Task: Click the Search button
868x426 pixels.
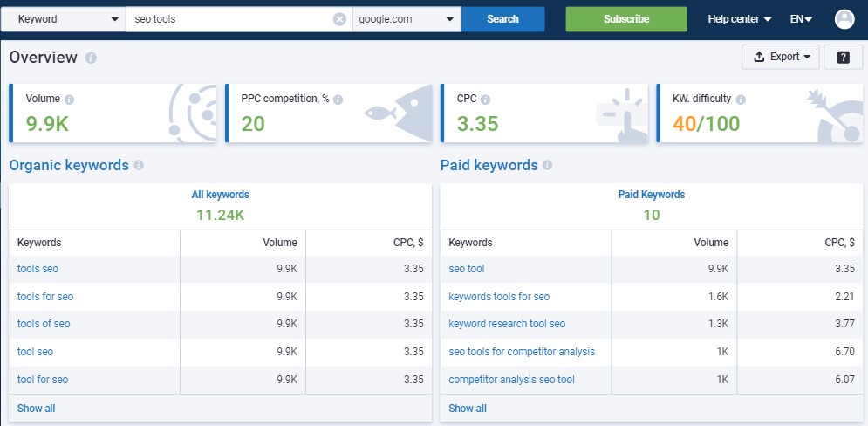Action: click(502, 19)
